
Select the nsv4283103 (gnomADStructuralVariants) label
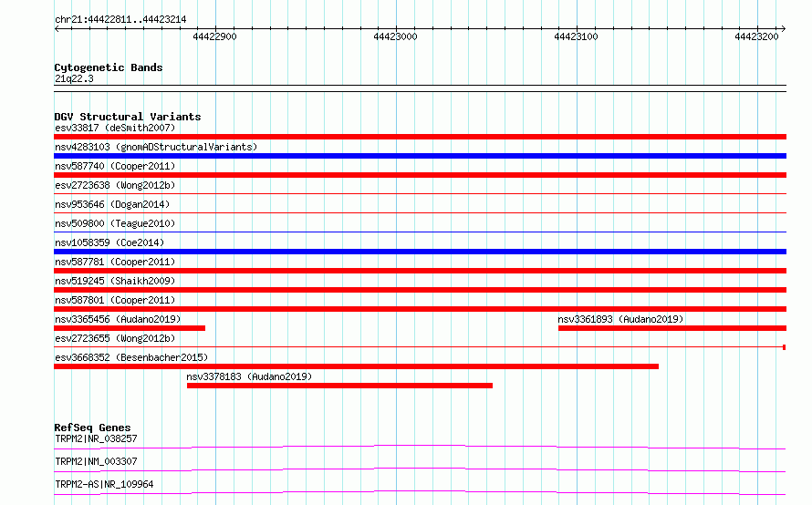coord(156,147)
